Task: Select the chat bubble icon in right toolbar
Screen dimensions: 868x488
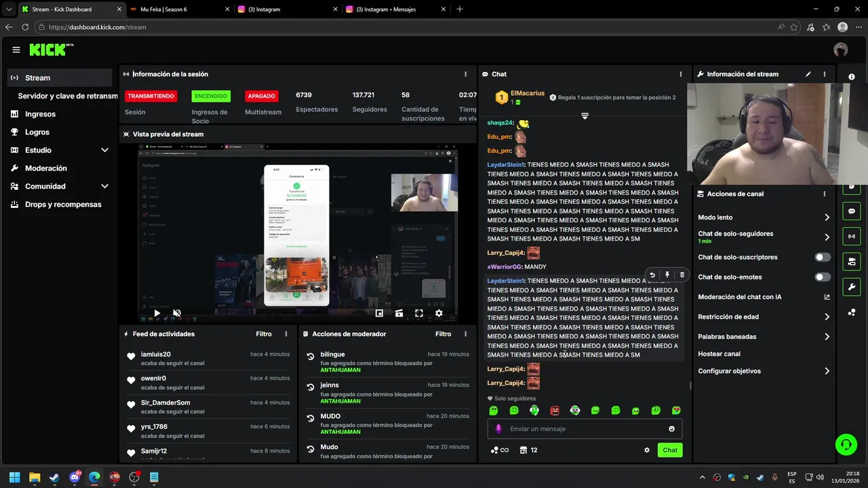Action: (x=852, y=211)
